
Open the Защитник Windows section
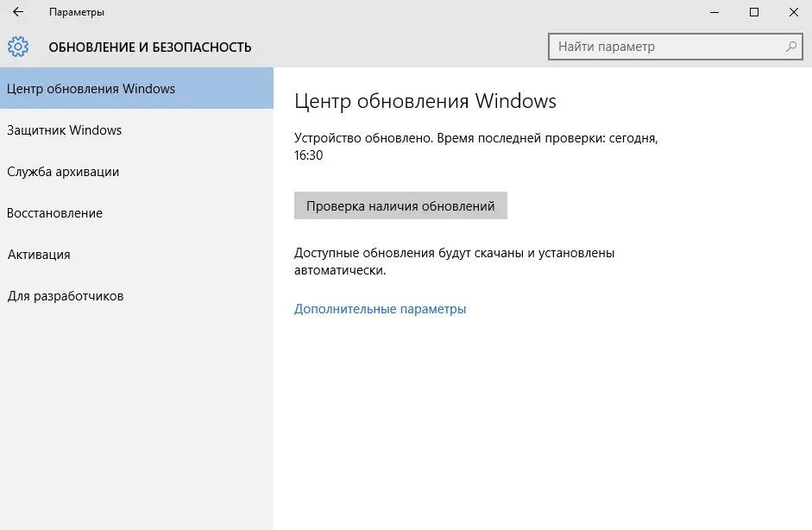click(x=65, y=130)
